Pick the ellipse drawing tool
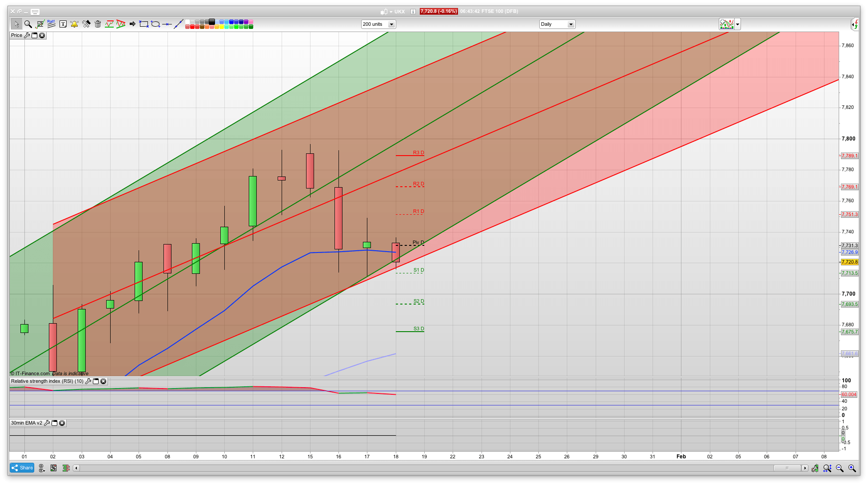868x485 pixels. coord(155,24)
